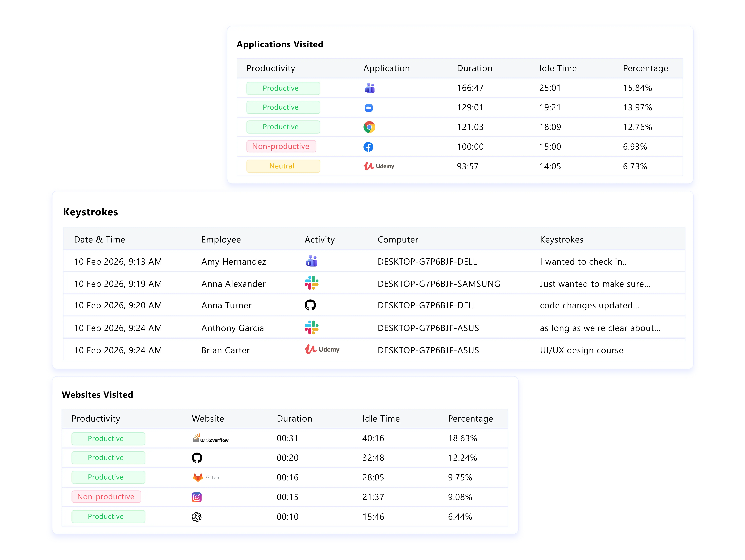Screen dimensions: 745x560
Task: Sort by the Duration column header
Action: pos(474,68)
